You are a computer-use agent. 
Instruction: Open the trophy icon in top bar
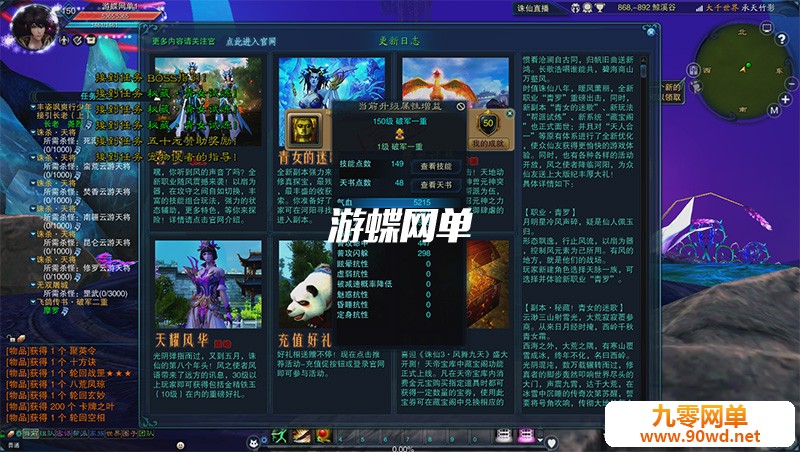(x=600, y=8)
